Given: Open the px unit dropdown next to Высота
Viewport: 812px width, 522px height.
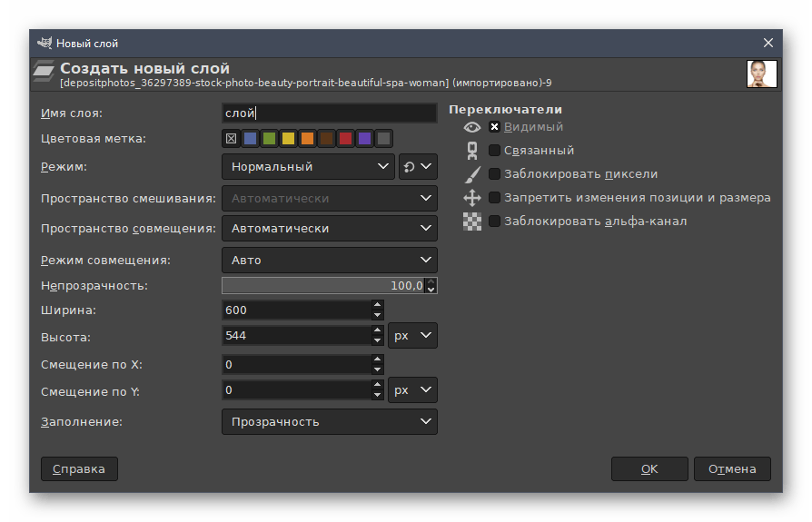Looking at the screenshot, I should click(x=412, y=336).
